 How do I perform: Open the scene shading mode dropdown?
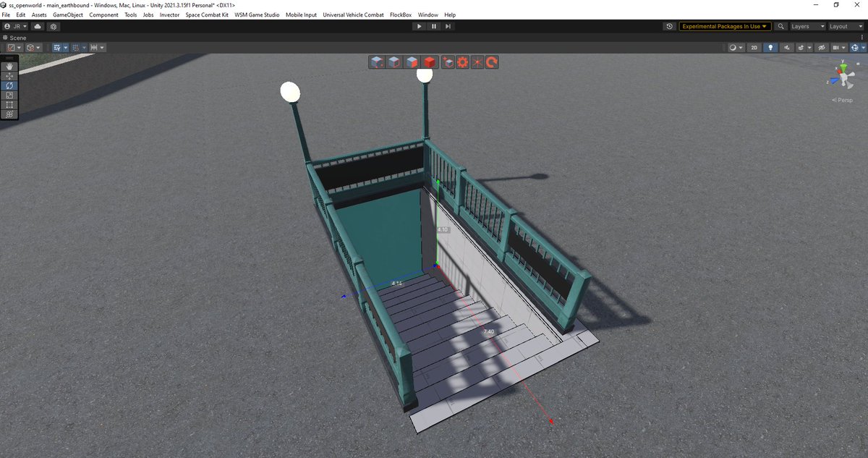(735, 47)
